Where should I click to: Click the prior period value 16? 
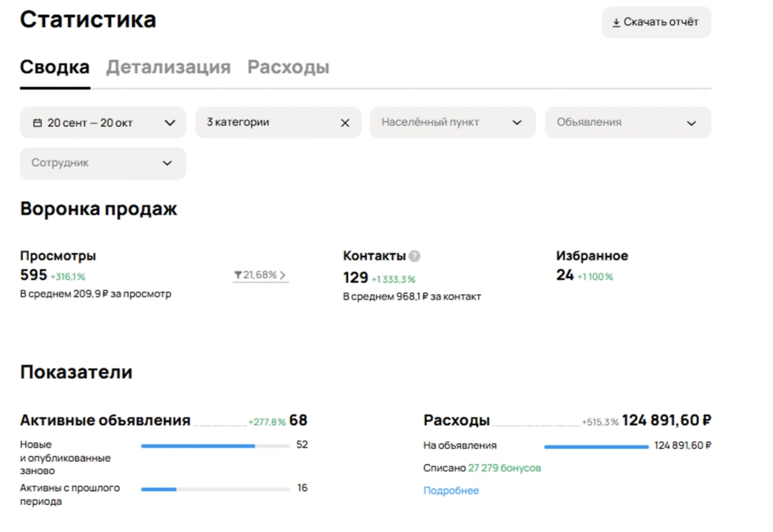pos(302,488)
